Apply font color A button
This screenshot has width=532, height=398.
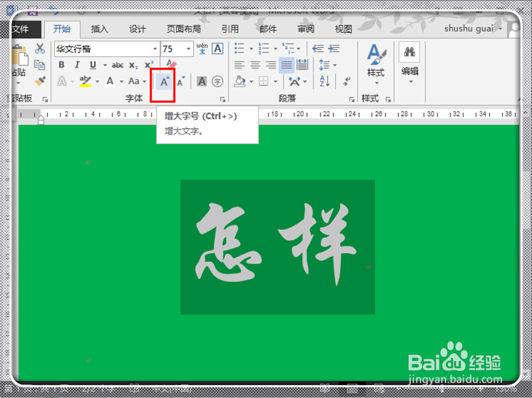coord(110,81)
